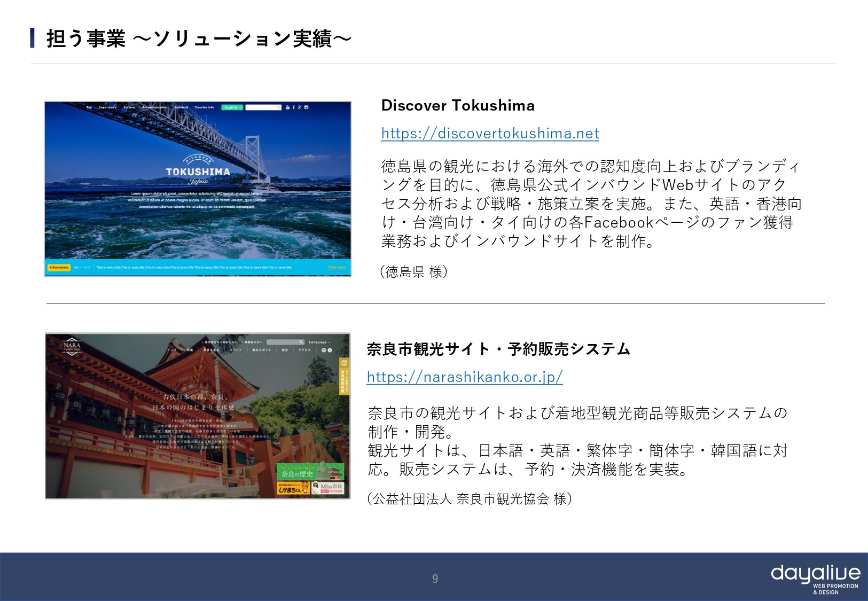Open the Instagram icon on the Tokushima site

click(307, 107)
